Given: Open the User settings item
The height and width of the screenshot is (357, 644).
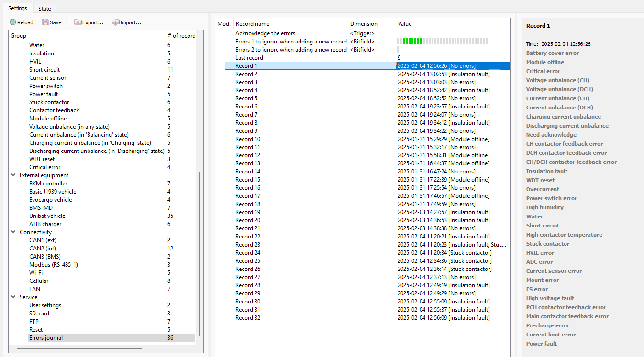Looking at the screenshot, I should [45, 305].
